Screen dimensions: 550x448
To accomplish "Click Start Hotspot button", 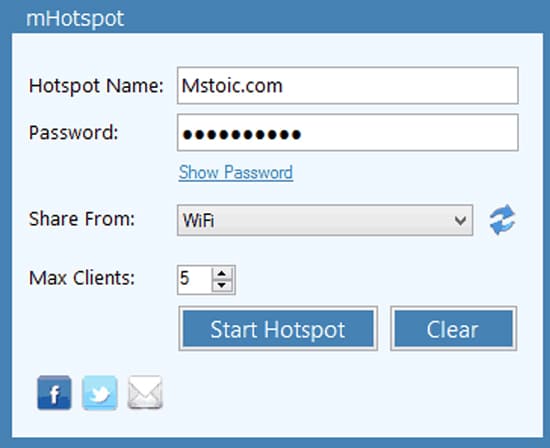I will [x=278, y=328].
